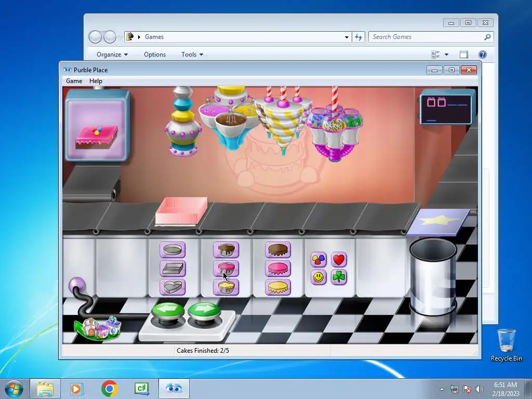Choose the chocolate batter flavor

226,250
